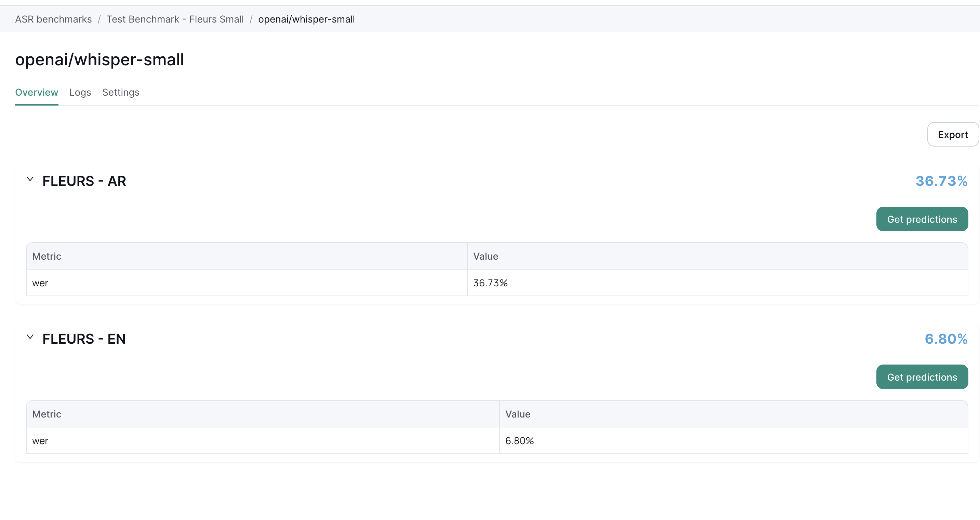Click the openai/whisper-small page title
The image size is (980, 520).
click(x=99, y=60)
